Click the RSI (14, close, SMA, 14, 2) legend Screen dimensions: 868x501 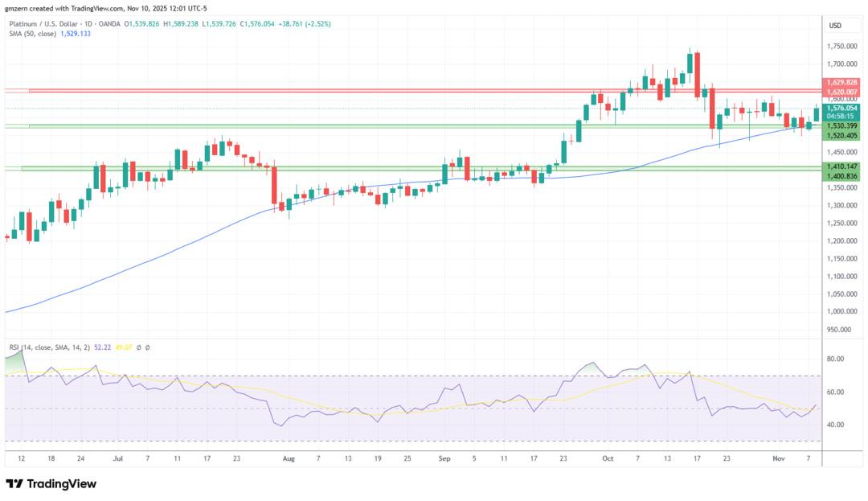point(50,347)
